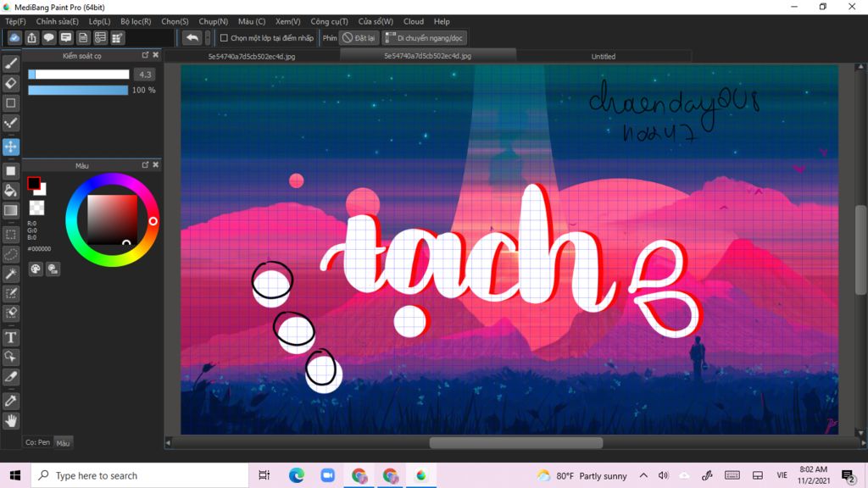This screenshot has width=868, height=488.
Task: Click the Đặt lại reset button
Action: (359, 37)
